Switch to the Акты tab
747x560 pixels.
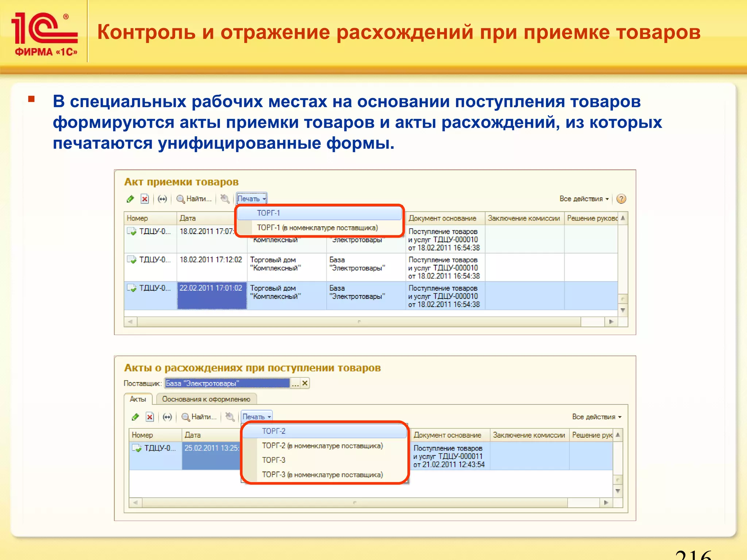138,399
